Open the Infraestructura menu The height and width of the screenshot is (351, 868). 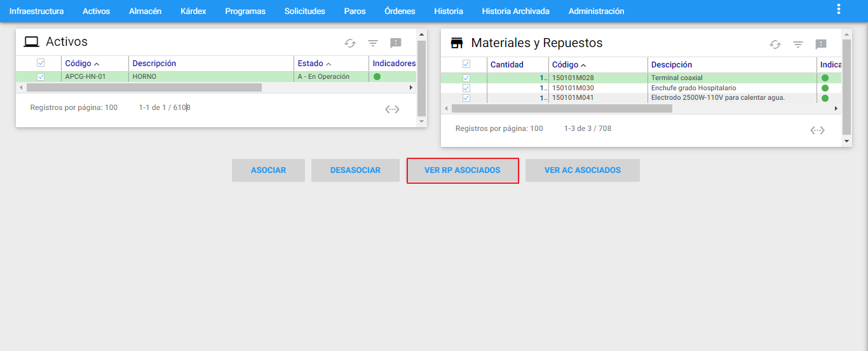[36, 11]
